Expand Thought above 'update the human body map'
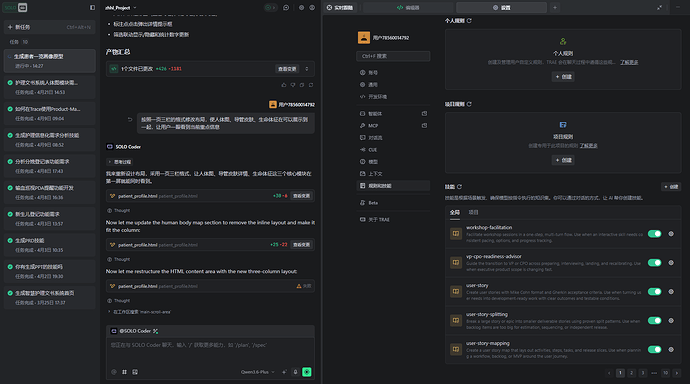The image size is (690, 384). [119, 211]
